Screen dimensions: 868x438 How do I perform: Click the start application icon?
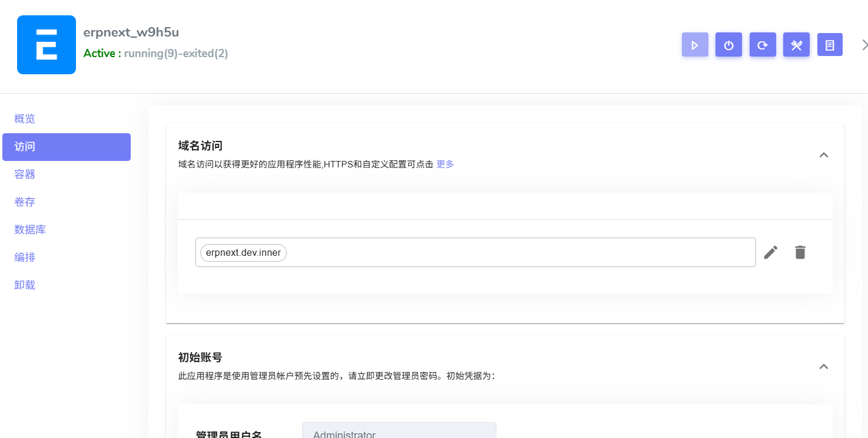tap(695, 44)
